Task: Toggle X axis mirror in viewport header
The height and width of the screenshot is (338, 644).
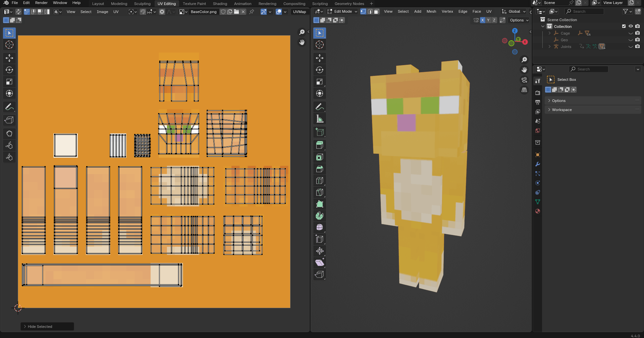Action: [x=482, y=20]
